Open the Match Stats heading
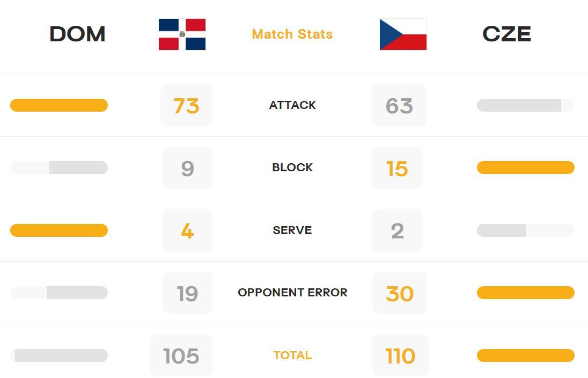The height and width of the screenshot is (378, 588). tap(292, 34)
